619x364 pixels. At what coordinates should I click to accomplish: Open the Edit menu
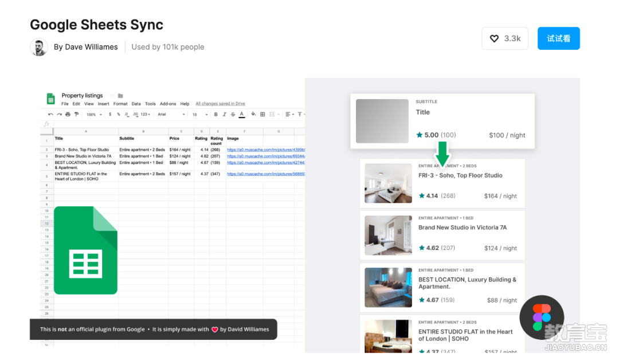[x=76, y=104]
